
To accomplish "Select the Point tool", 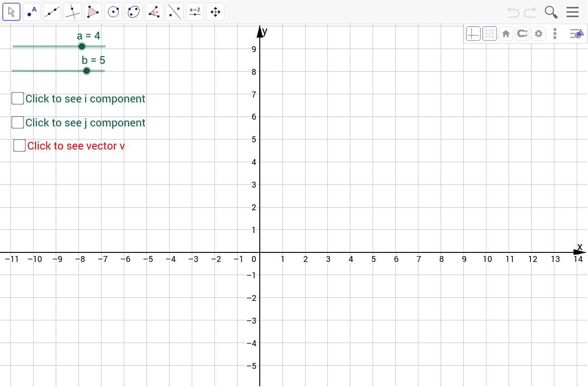I will coord(32,11).
